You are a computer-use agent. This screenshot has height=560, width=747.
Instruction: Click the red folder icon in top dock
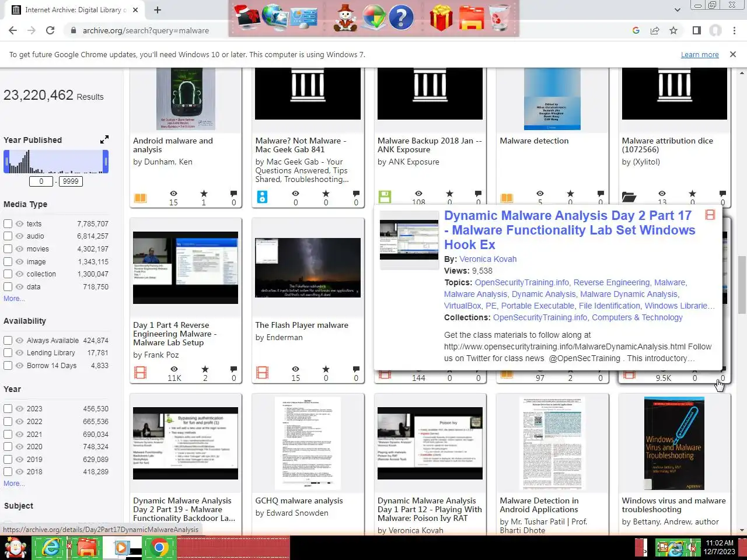[x=471, y=19]
